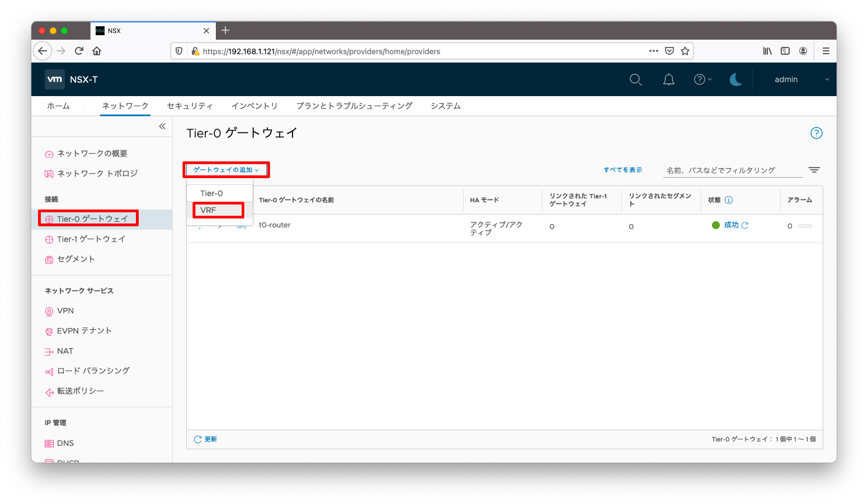Bookmark this page with star icon

685,51
